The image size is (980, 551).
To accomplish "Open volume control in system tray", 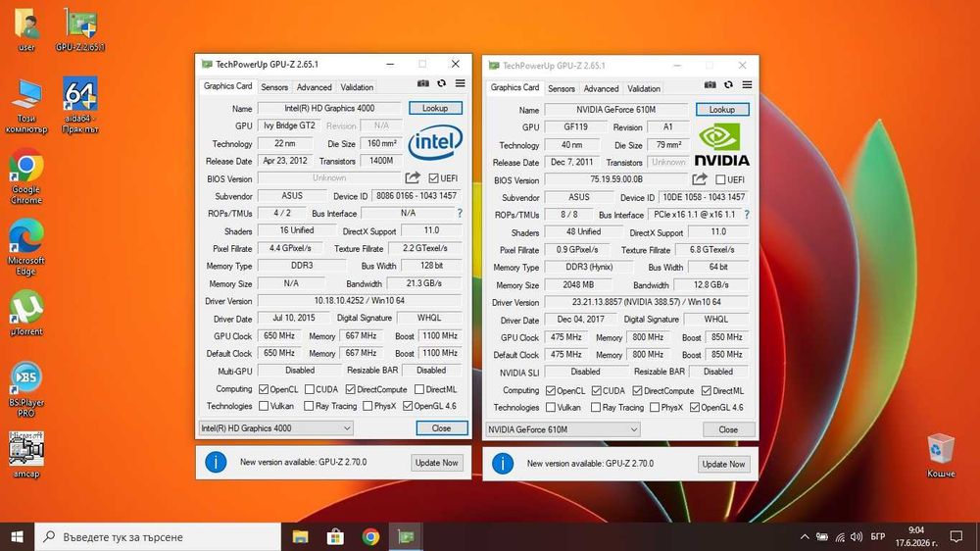I will tap(857, 536).
